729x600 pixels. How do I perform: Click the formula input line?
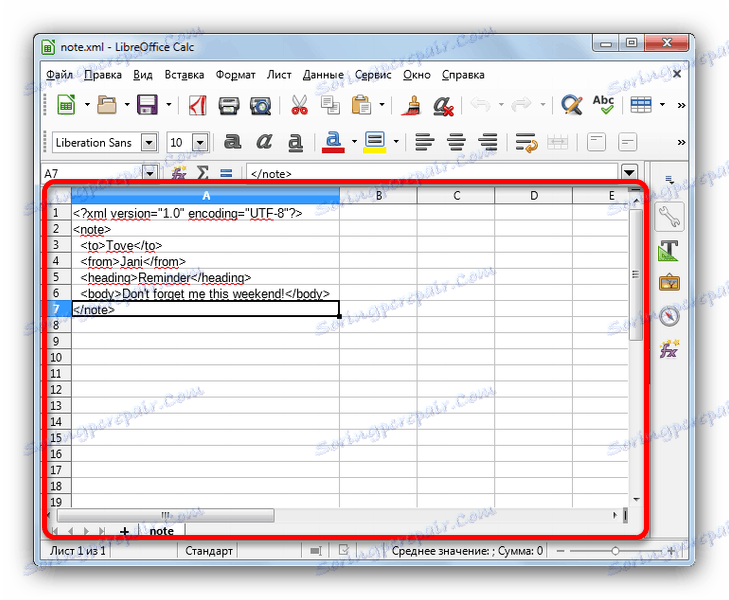pos(432,173)
